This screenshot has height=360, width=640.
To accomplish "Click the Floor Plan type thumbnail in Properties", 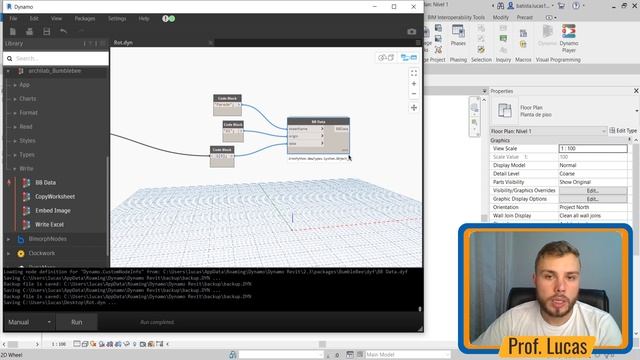I will (504, 111).
